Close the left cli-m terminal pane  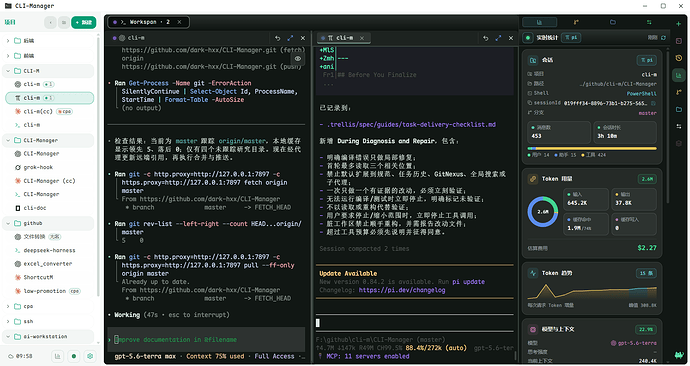303,38
